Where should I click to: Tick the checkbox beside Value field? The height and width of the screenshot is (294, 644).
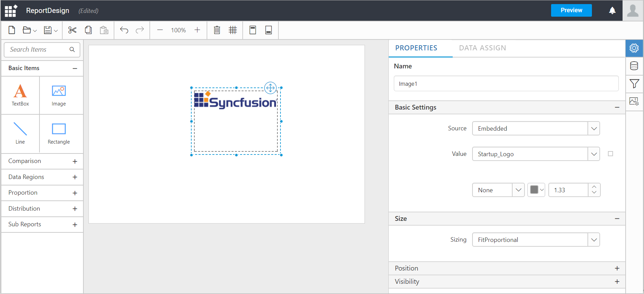tap(610, 154)
